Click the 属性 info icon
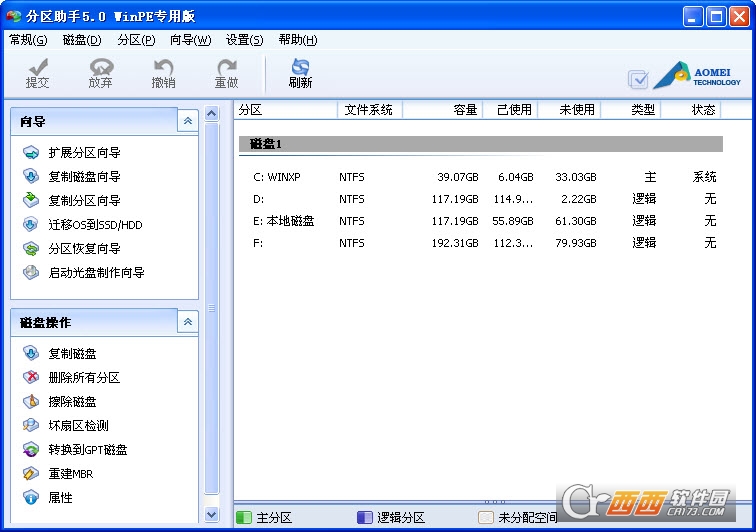 (31, 497)
